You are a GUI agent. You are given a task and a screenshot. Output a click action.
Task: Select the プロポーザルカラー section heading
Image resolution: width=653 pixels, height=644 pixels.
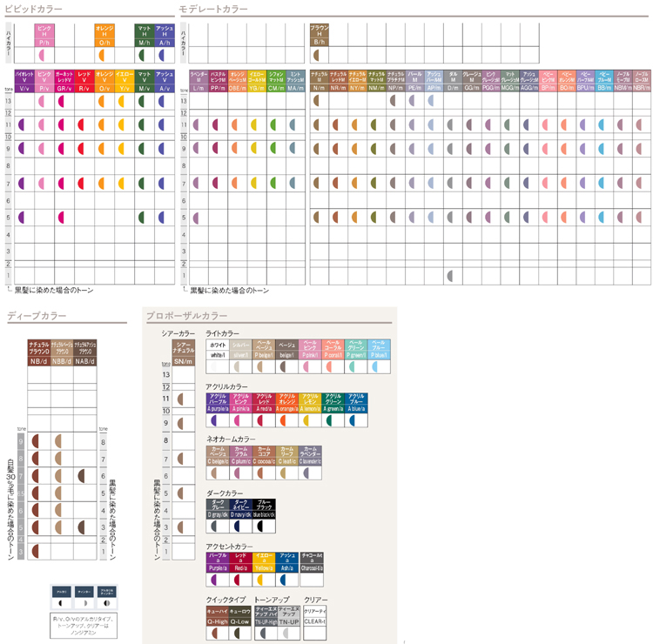click(x=186, y=316)
